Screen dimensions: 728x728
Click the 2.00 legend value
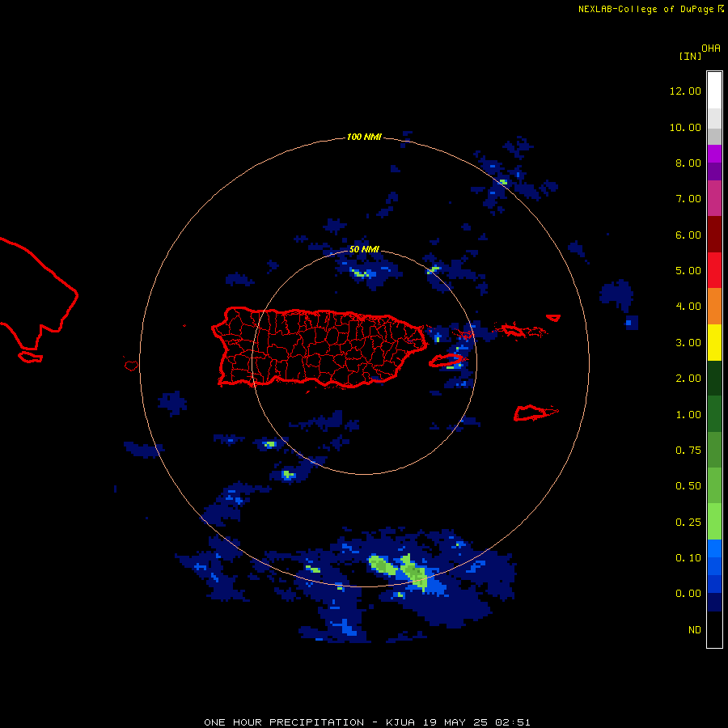[688, 379]
